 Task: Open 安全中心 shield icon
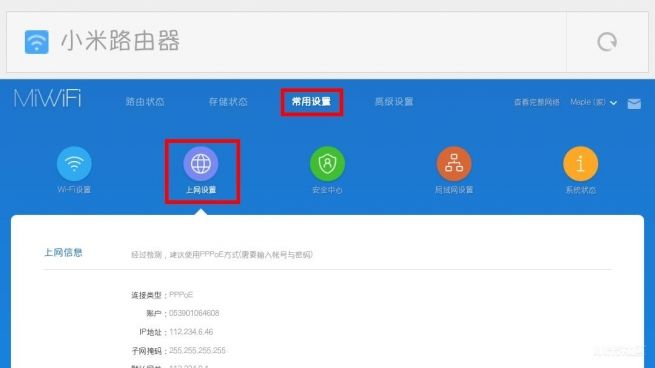pos(328,163)
